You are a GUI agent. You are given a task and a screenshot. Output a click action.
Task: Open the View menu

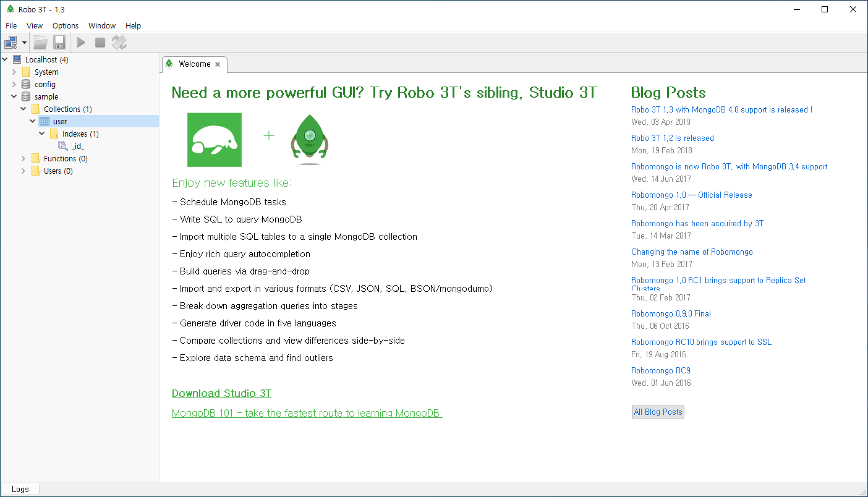[x=35, y=25]
